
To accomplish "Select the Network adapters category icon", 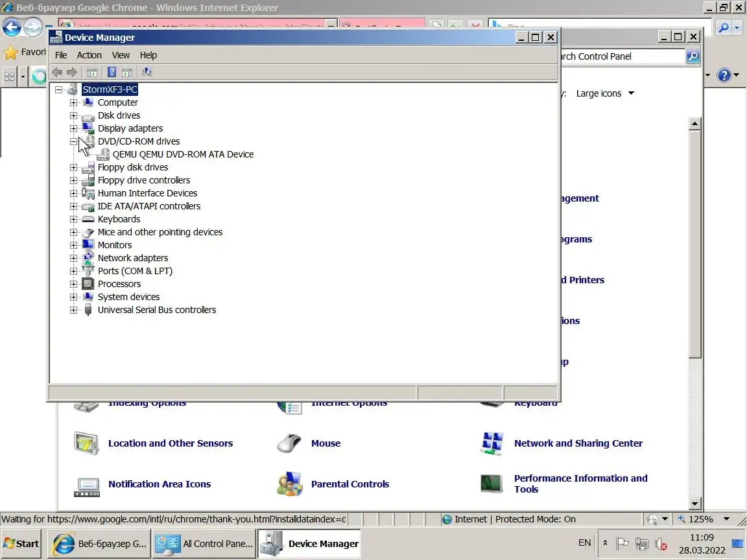I will (88, 257).
